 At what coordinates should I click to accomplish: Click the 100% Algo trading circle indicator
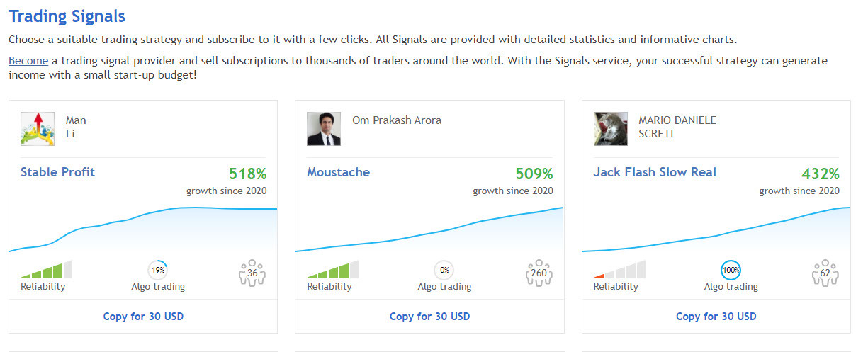pyautogui.click(x=731, y=270)
